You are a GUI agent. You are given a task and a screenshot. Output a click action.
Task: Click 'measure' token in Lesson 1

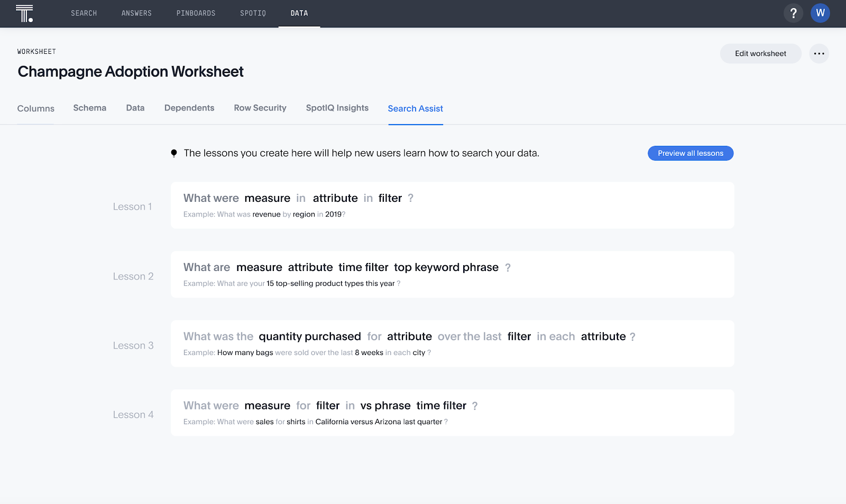[x=268, y=198]
